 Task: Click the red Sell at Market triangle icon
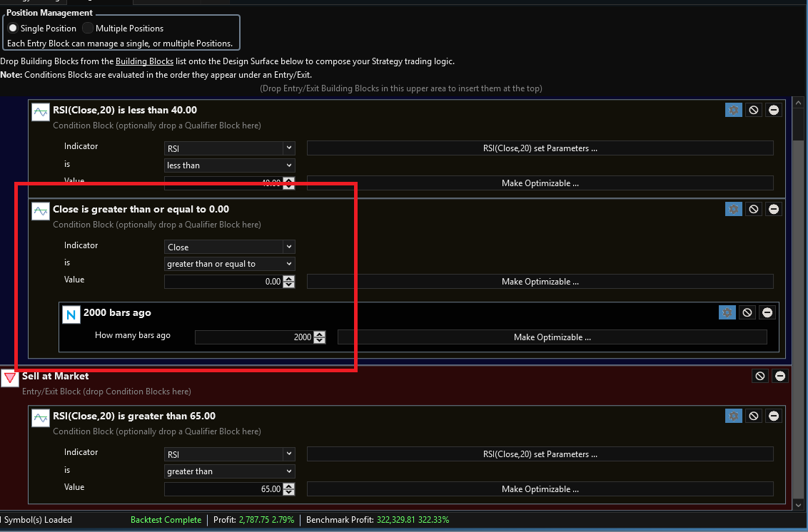click(x=9, y=378)
